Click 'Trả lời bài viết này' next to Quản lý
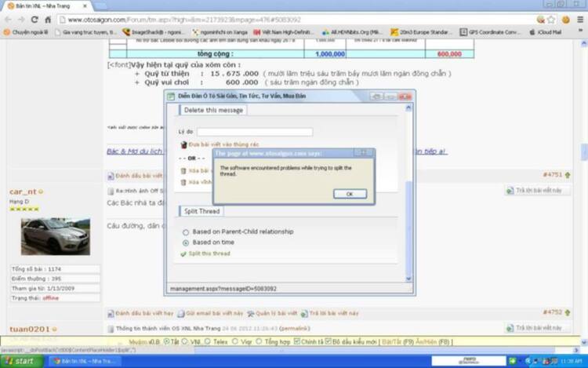The image size is (588, 368). tap(304, 313)
